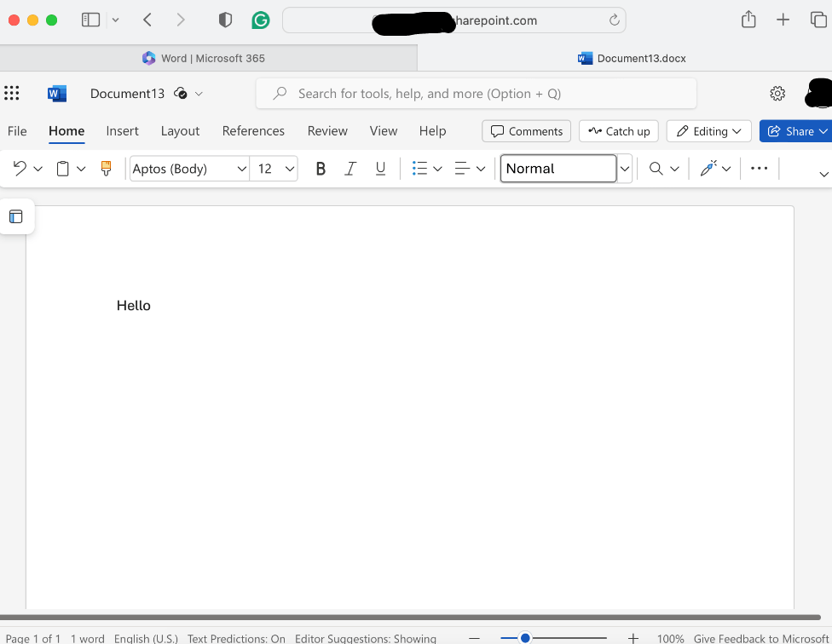Switch to the Word | Microsoft 365 browser tab
The image size is (832, 644).
tap(209, 58)
